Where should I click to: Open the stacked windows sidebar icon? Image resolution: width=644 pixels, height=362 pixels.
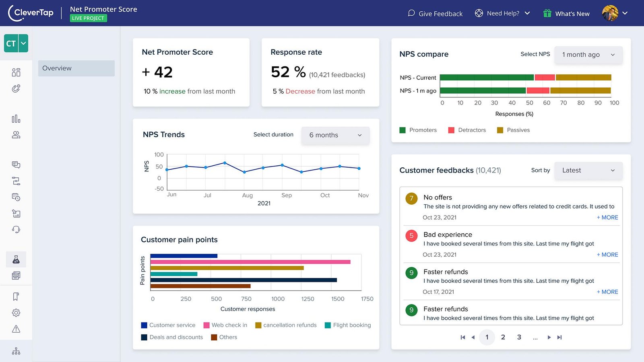[x=16, y=276]
